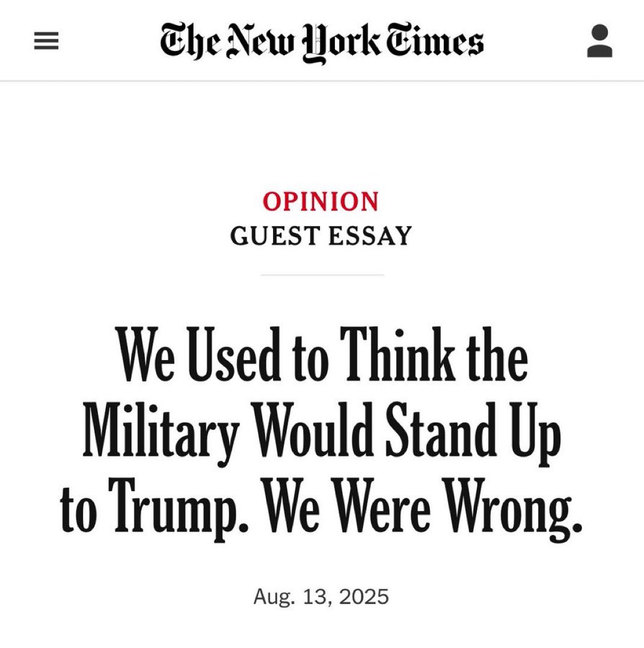
Task: Click "Stand Up" in the headline
Action: pyautogui.click(x=473, y=432)
